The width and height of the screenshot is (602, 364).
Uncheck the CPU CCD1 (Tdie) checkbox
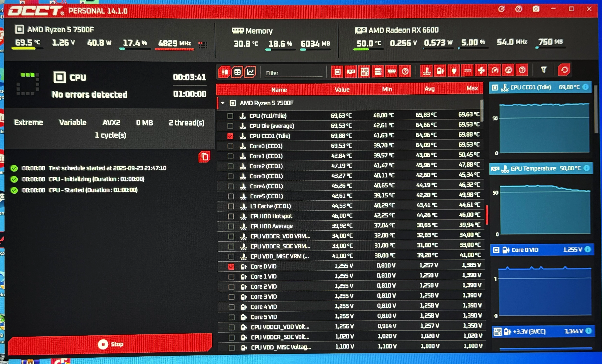click(230, 136)
